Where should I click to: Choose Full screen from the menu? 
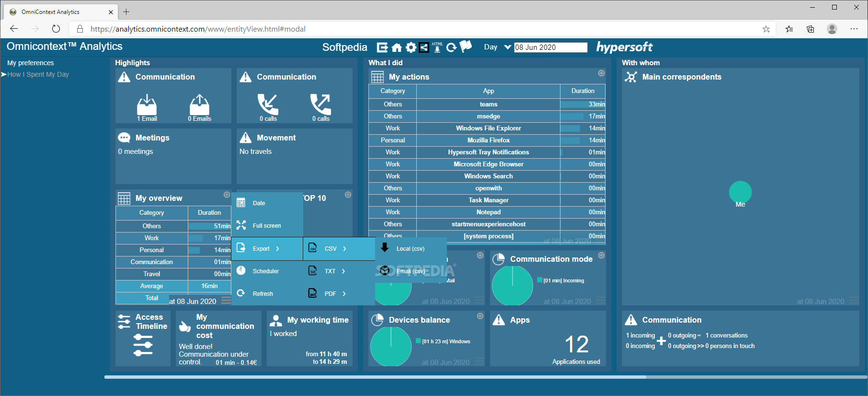pyautogui.click(x=267, y=226)
